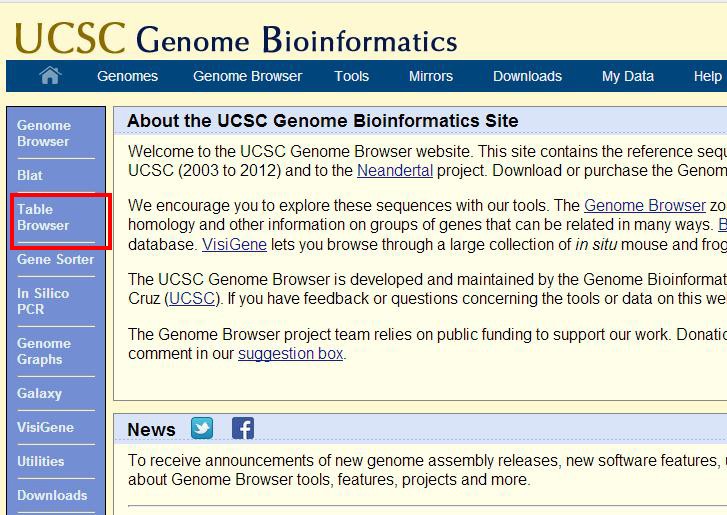
Task: Open the Twitter icon in News
Action: [x=202, y=428]
